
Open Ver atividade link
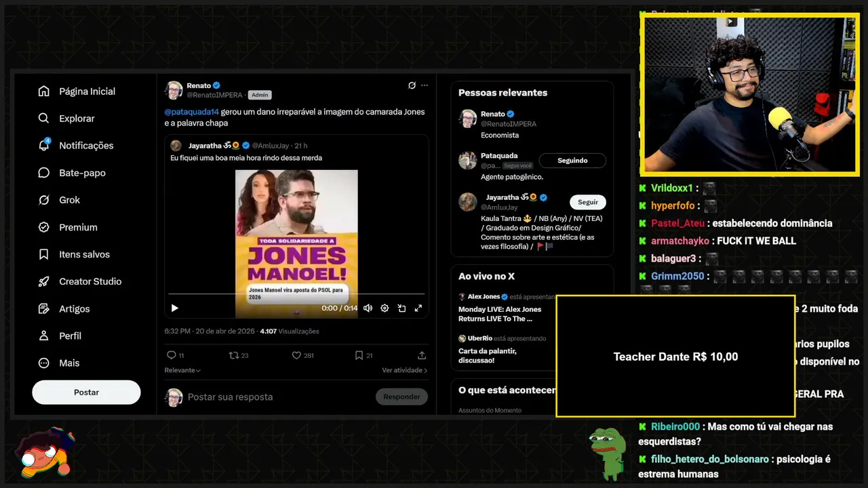tap(405, 370)
